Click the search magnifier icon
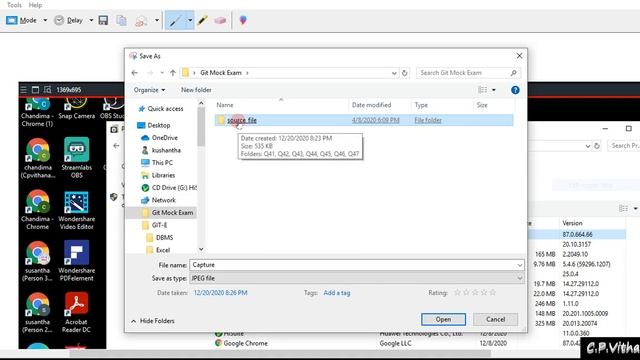Image resolution: width=640 pixels, height=360 pixels. point(513,73)
